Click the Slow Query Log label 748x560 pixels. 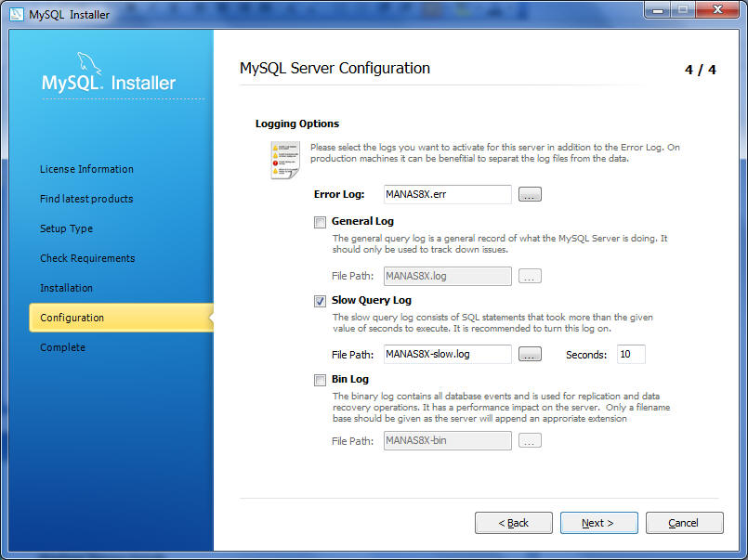click(371, 300)
